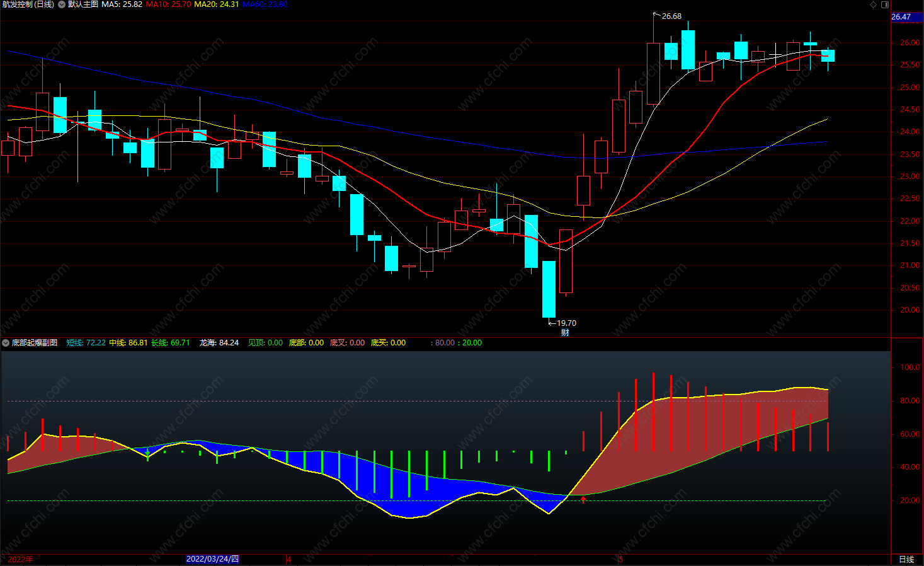924x566 pixels.
Task: Click the 见顶: 0.00 value
Action: pos(266,343)
